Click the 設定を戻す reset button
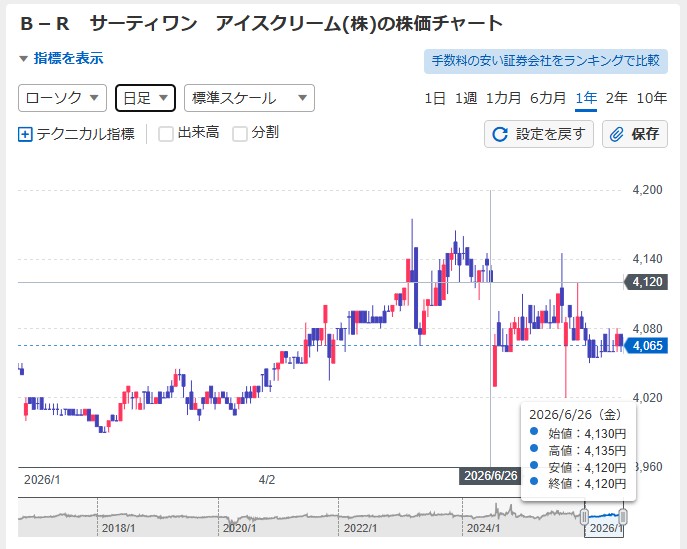This screenshot has height=549, width=687. click(x=539, y=134)
